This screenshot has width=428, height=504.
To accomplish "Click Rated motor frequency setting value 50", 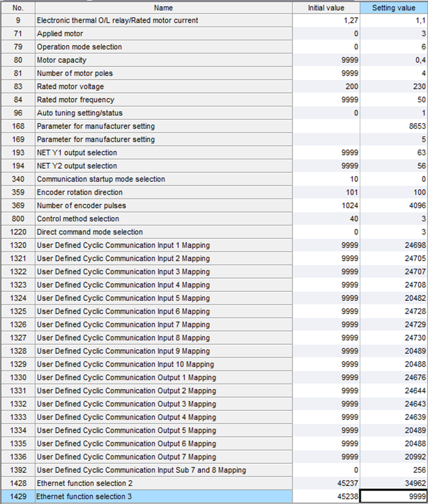I will [393, 100].
